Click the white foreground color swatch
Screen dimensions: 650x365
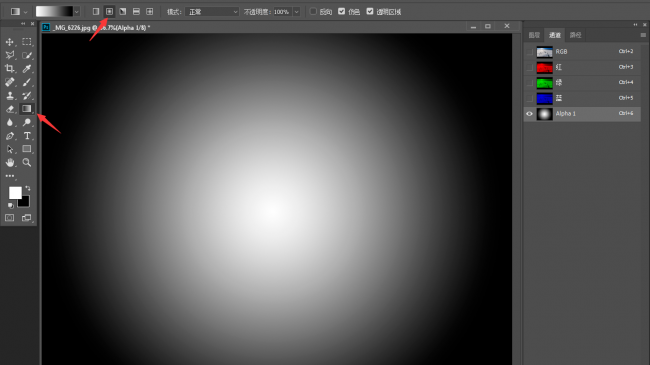[15, 193]
